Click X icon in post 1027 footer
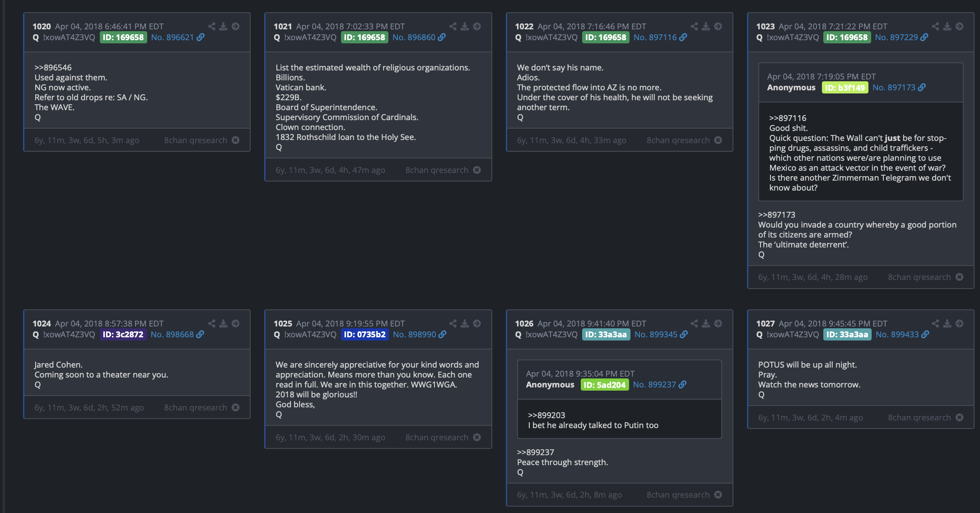The height and width of the screenshot is (513, 980). click(960, 418)
